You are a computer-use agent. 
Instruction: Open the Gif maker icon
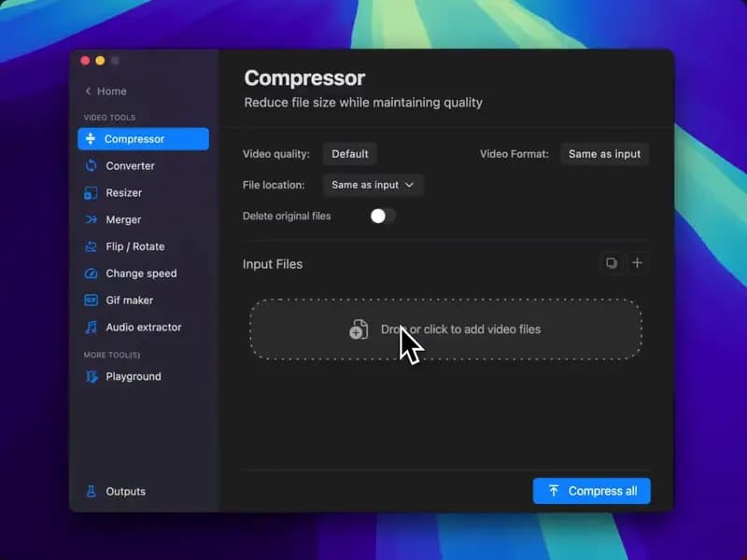pyautogui.click(x=91, y=301)
